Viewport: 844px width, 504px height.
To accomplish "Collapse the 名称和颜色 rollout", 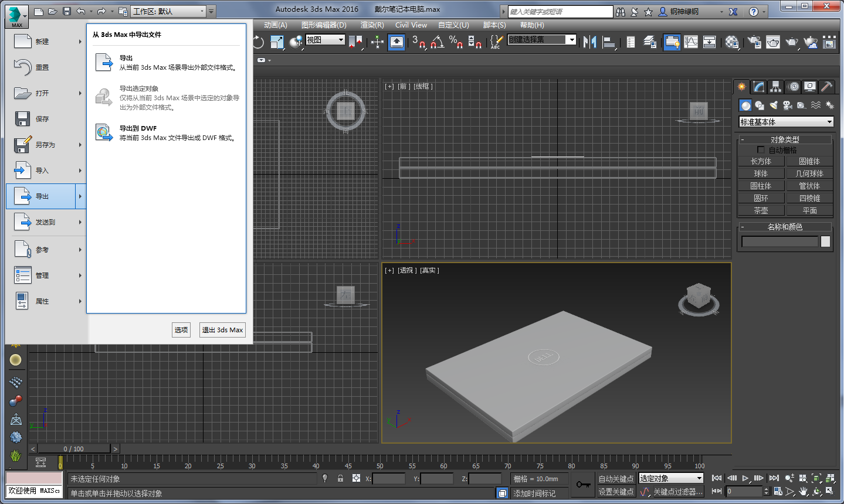I will point(785,227).
